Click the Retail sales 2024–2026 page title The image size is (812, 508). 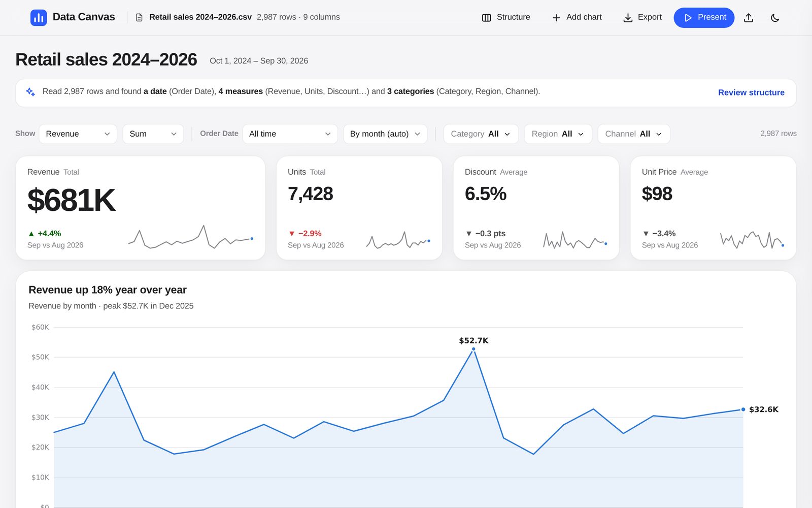click(106, 60)
